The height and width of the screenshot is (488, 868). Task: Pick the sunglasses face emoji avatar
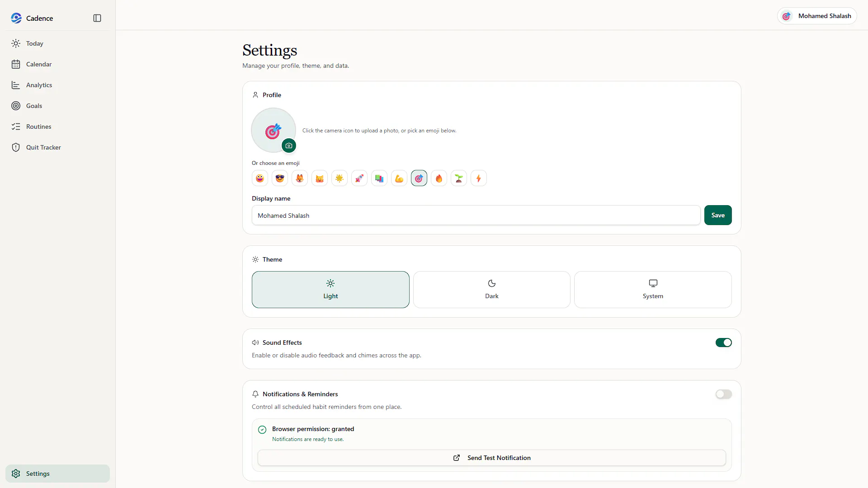(x=280, y=178)
